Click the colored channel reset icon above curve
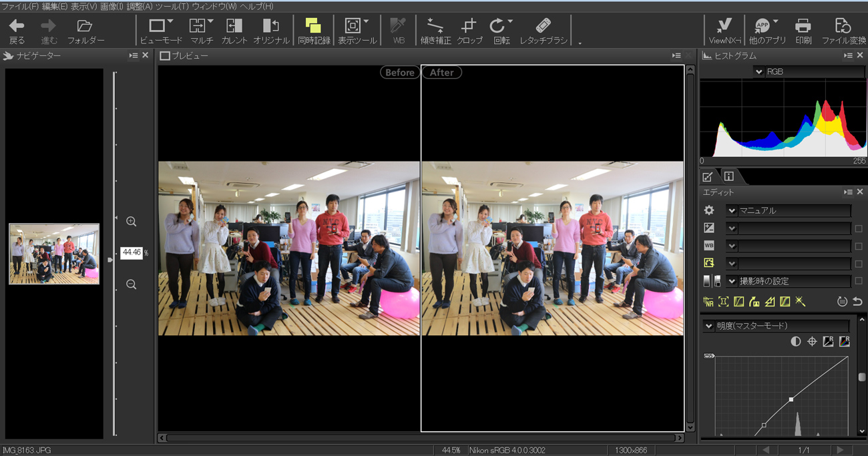 coord(845,341)
